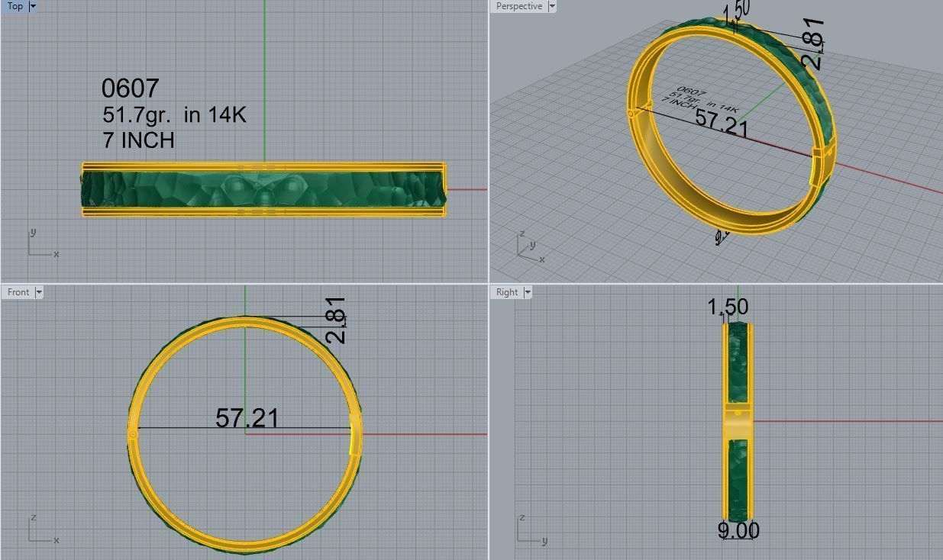Screen dimensions: 943x560
Task: Select the 1.50 dimension in Right view
Action: pyautogui.click(x=728, y=307)
